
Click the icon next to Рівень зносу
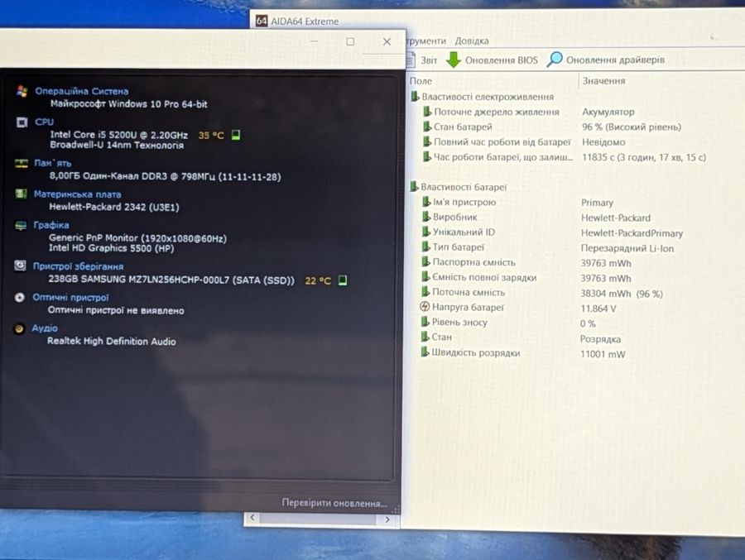[x=425, y=322]
